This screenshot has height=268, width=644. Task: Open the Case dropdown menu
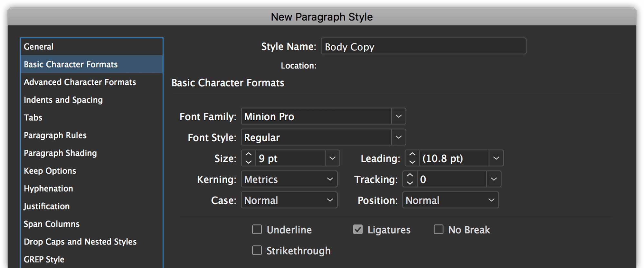tap(289, 200)
